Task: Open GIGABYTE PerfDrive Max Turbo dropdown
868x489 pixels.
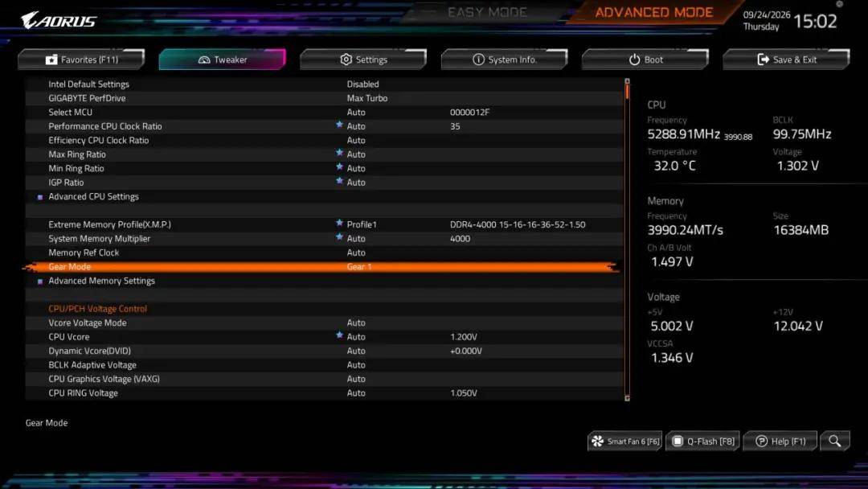Action: pyautogui.click(x=367, y=98)
